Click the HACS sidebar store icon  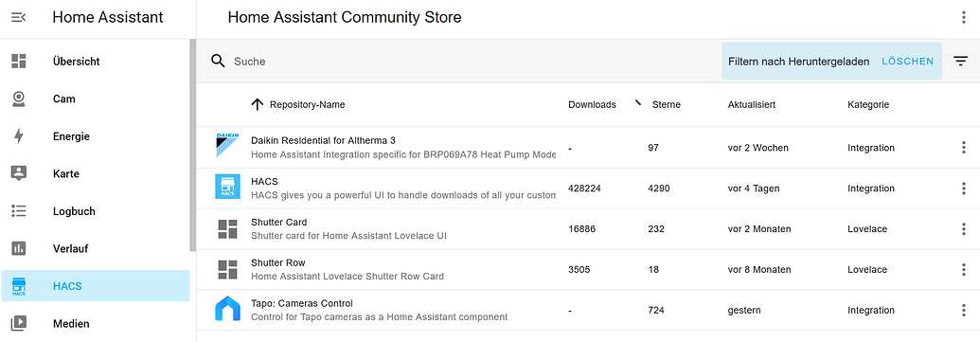click(19, 286)
